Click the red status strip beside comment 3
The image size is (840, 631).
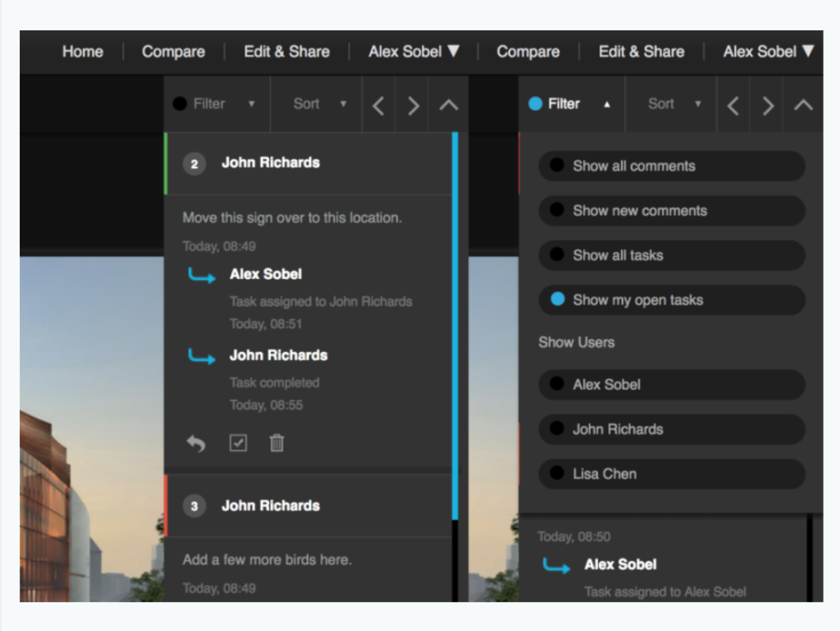coord(168,506)
